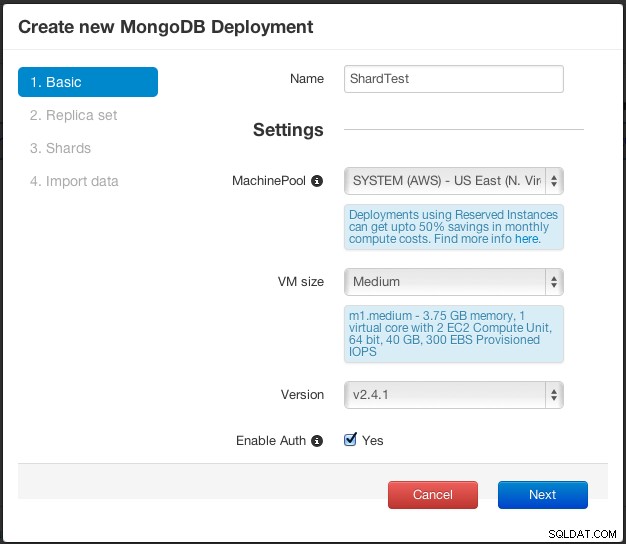Go to the 2. Replica set step
This screenshot has width=626, height=544.
73,115
